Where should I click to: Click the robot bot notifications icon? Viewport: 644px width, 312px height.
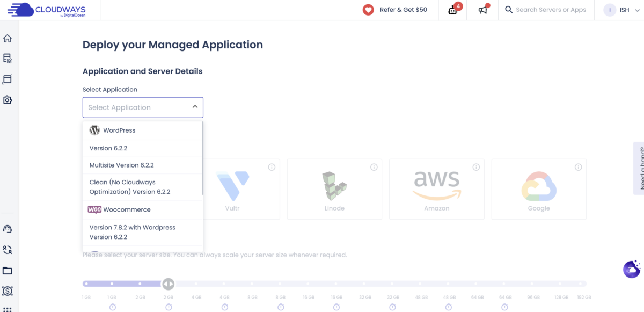point(455,10)
